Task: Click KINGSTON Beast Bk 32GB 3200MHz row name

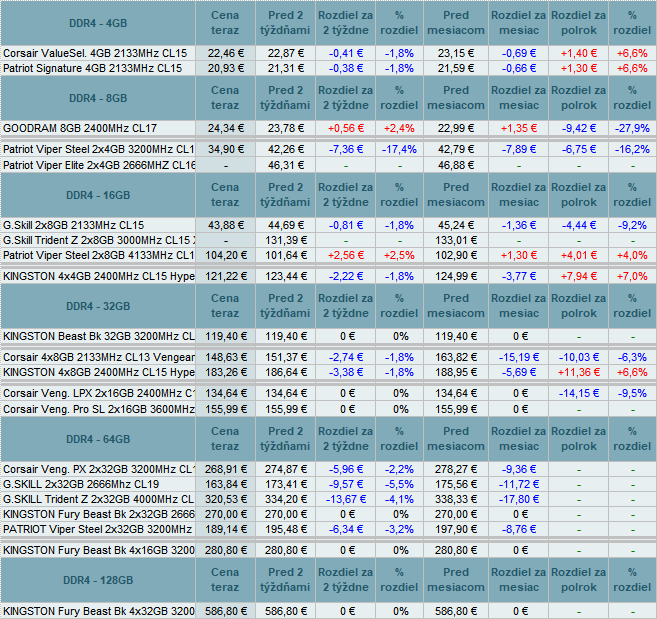Action: coord(98,337)
